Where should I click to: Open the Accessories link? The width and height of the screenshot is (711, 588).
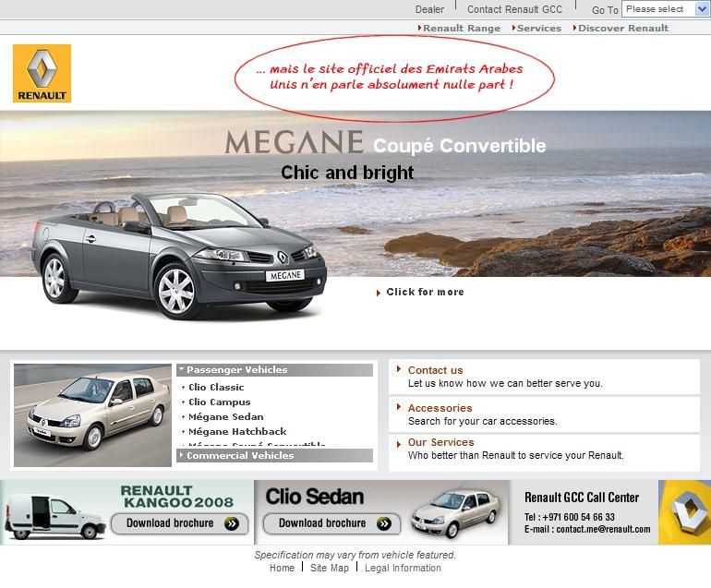440,408
